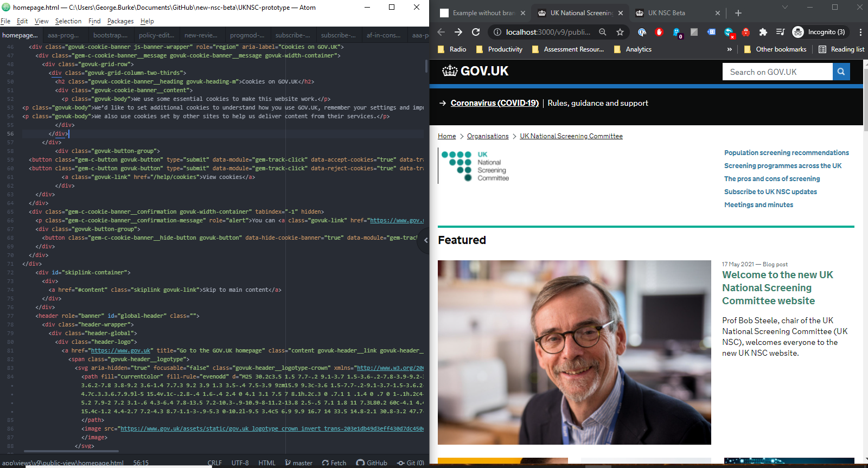Open the Coronavirus (COVID-19) link
Image resolution: width=868 pixels, height=468 pixels.
(495, 103)
